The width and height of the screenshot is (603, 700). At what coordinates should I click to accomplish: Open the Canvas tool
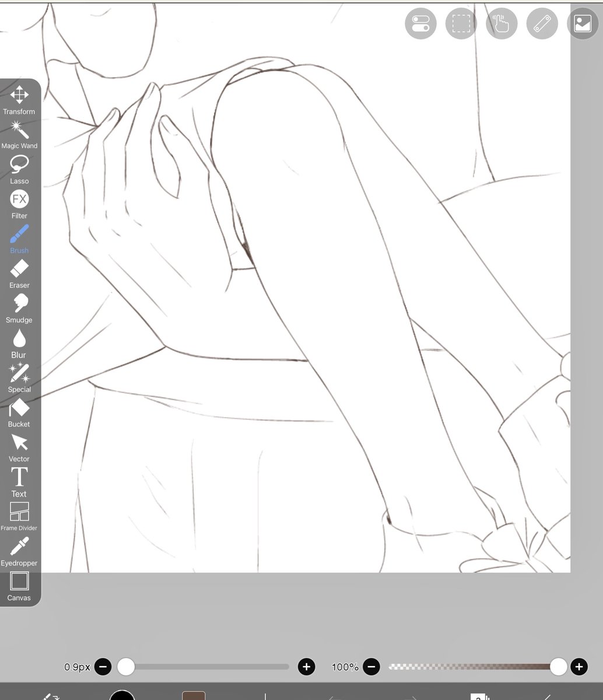[19, 586]
